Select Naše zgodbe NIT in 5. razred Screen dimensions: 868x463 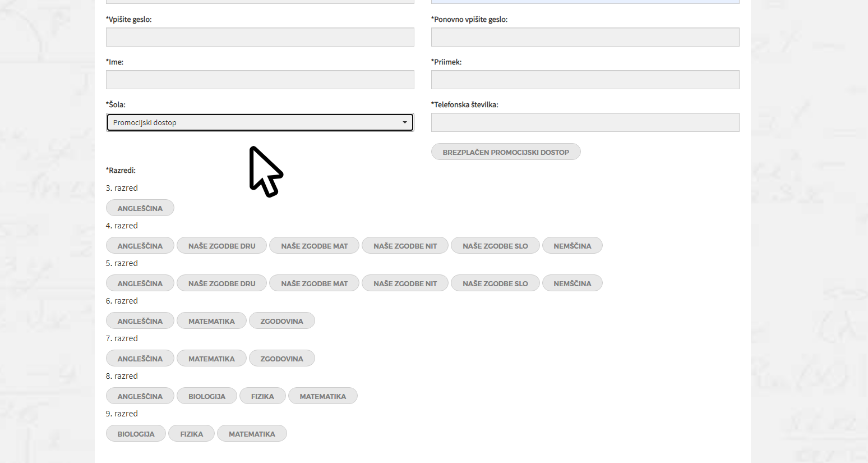tap(405, 283)
